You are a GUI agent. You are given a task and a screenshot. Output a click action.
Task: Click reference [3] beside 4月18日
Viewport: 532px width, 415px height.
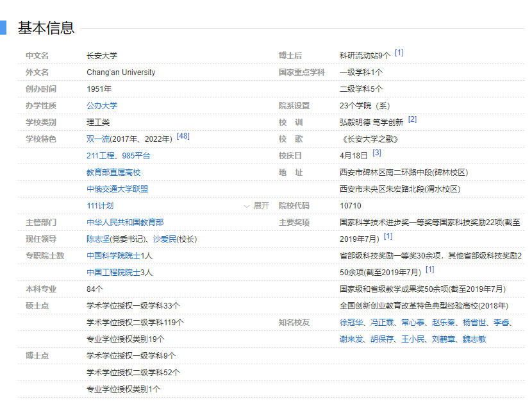click(x=377, y=153)
